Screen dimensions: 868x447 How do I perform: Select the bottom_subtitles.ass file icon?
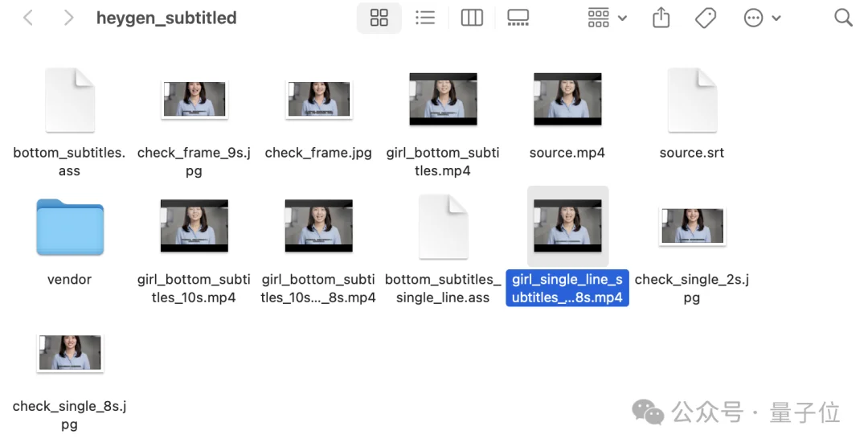[70, 100]
